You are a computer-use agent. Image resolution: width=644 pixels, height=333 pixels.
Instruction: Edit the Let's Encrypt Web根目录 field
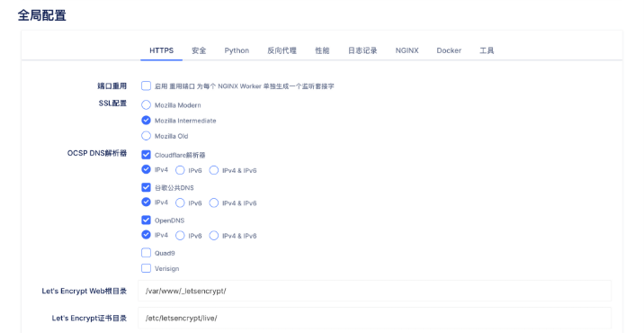click(x=374, y=291)
